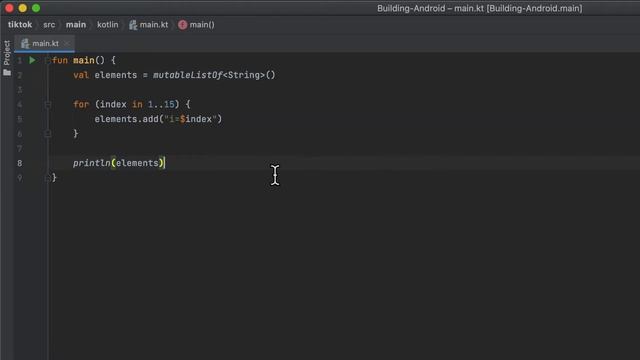The width and height of the screenshot is (640, 360).
Task: Click the range 1..15 in the for loop
Action: coord(161,104)
